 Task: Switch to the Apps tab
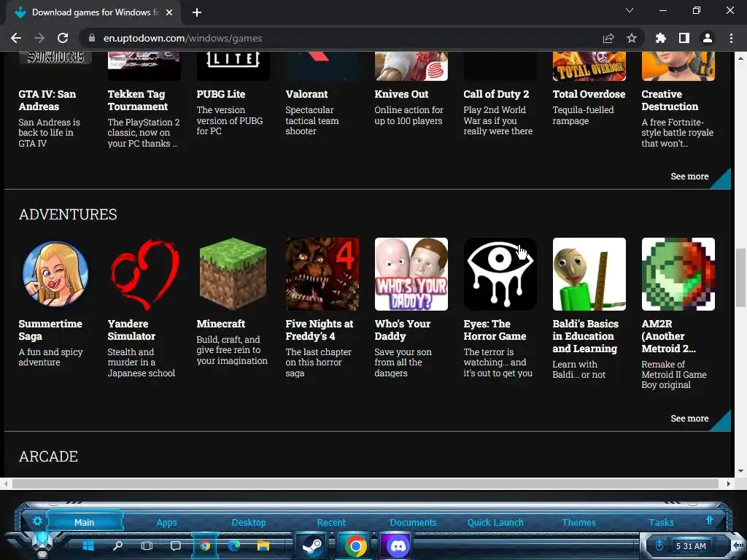coord(166,522)
